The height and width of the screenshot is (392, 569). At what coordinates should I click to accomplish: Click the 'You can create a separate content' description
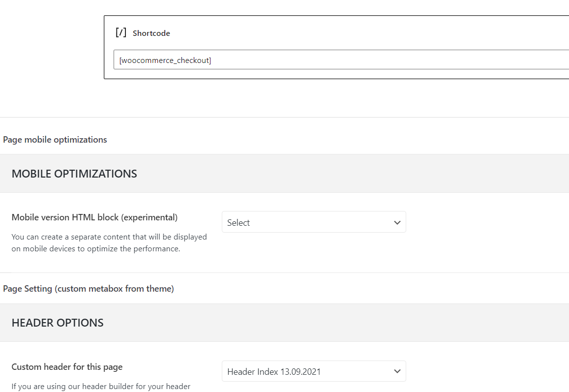[109, 237]
